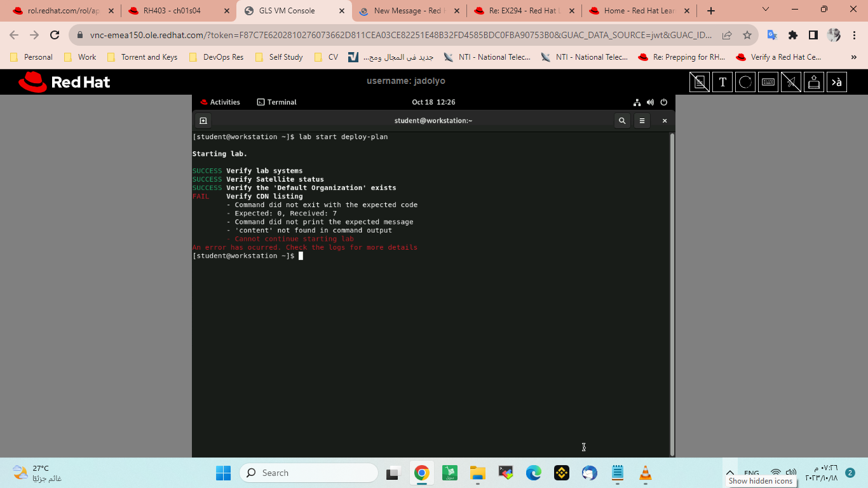This screenshot has width=868, height=488.
Task: Open the search in the terminal header bar
Action: 622,120
